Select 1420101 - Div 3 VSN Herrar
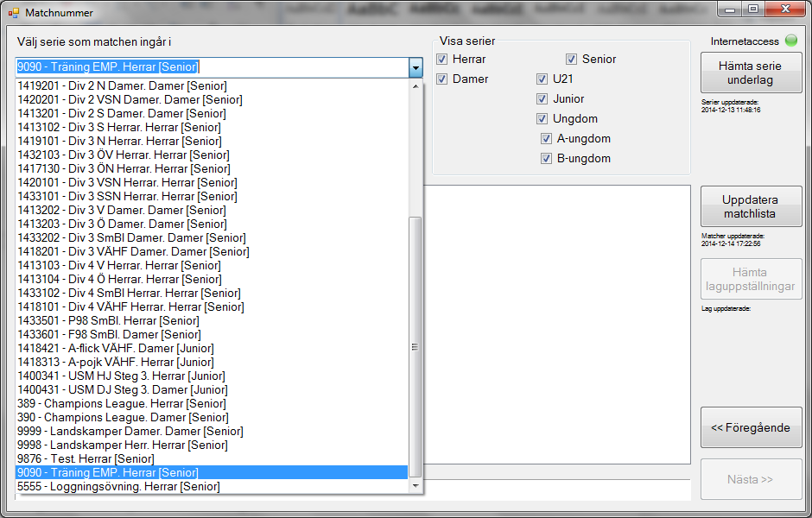The image size is (812, 518). tap(212, 183)
